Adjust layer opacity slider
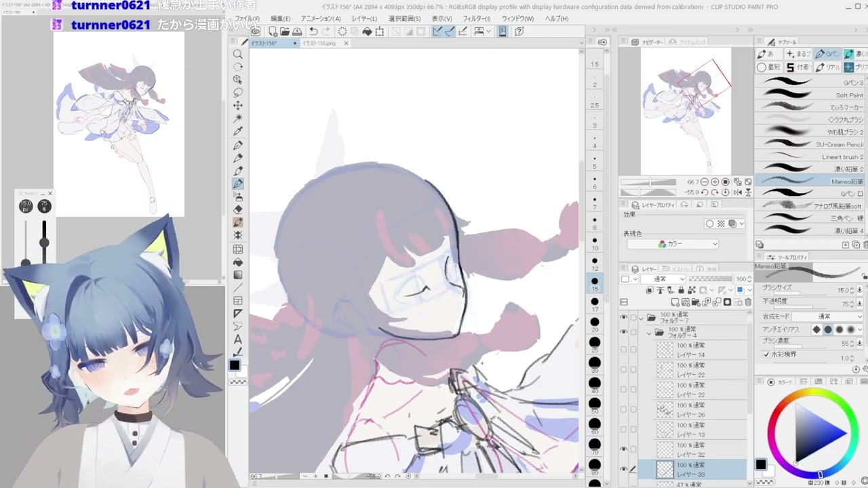Screen dimensions: 868x488 (x=711, y=279)
